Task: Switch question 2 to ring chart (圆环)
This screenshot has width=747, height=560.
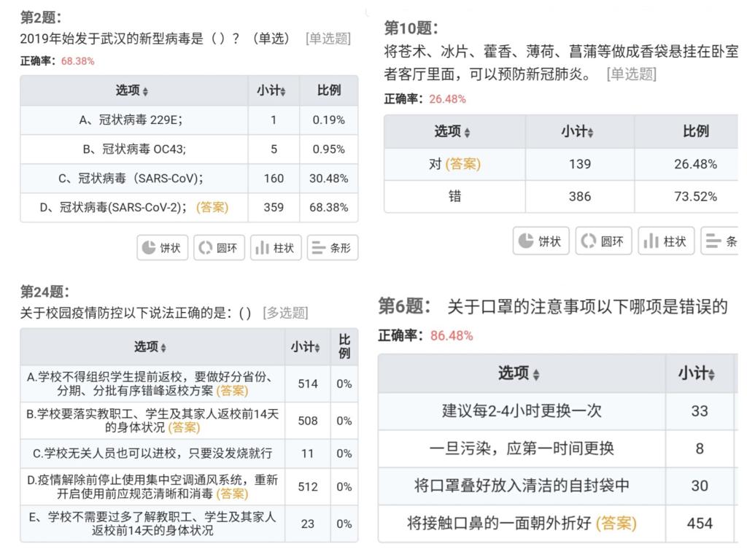Action: click(219, 248)
